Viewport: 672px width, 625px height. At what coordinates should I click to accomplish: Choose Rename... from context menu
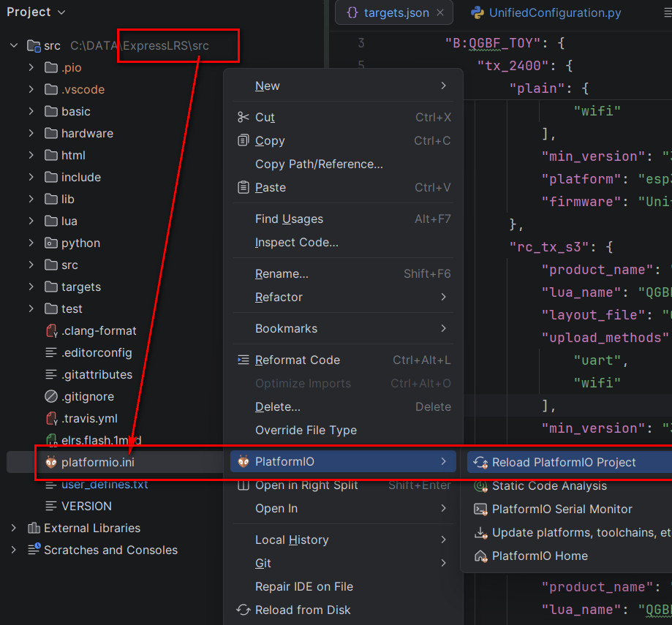pyautogui.click(x=343, y=273)
